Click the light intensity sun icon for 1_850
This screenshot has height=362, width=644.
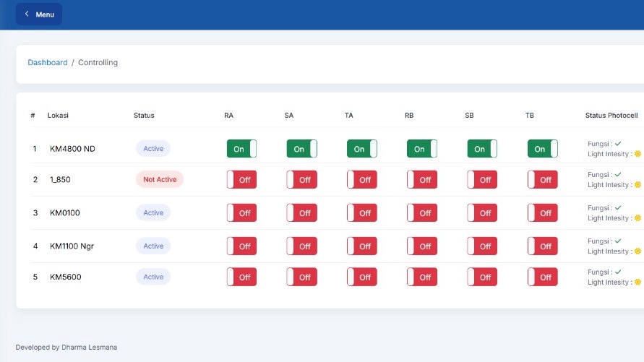[x=637, y=185]
